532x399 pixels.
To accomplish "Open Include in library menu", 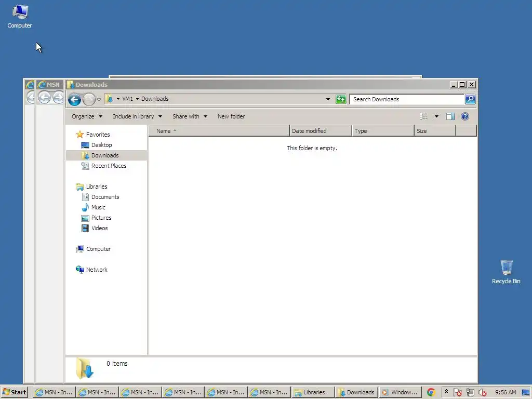I will 137,116.
